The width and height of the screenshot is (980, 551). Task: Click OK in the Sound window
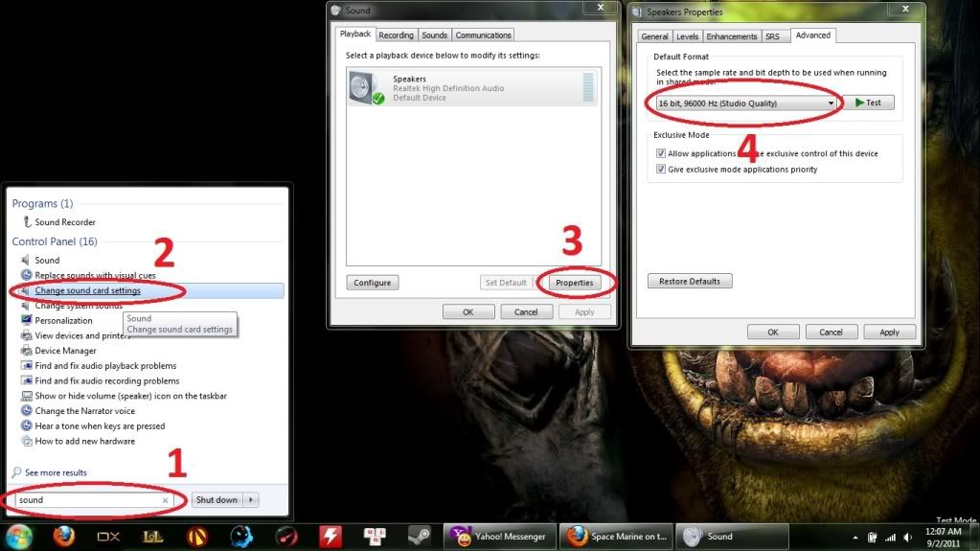click(x=468, y=312)
